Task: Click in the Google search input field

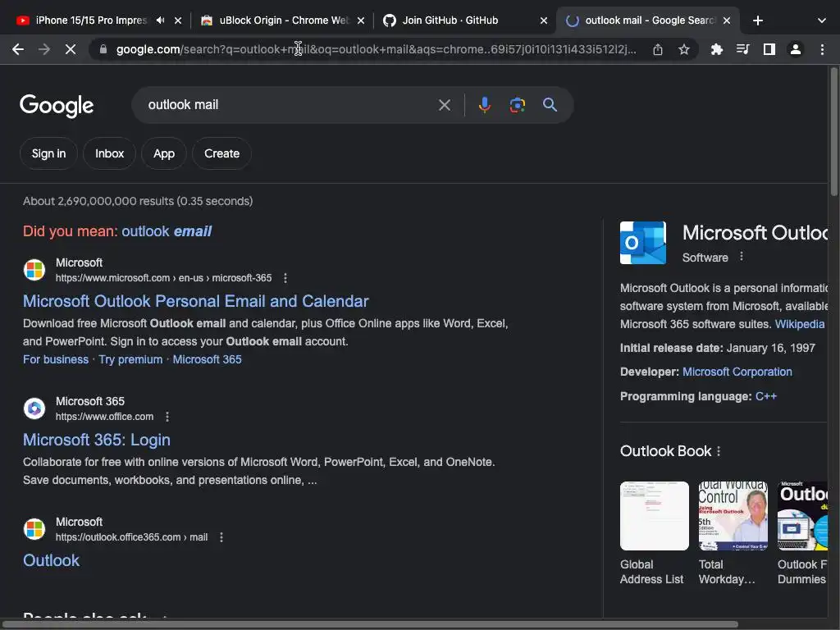Action: (290, 105)
